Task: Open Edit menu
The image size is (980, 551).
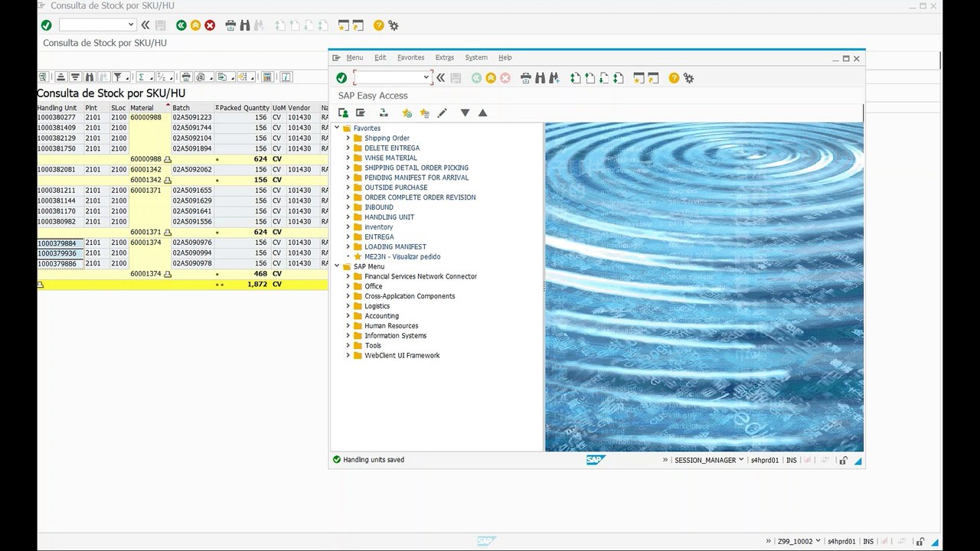Action: (380, 57)
